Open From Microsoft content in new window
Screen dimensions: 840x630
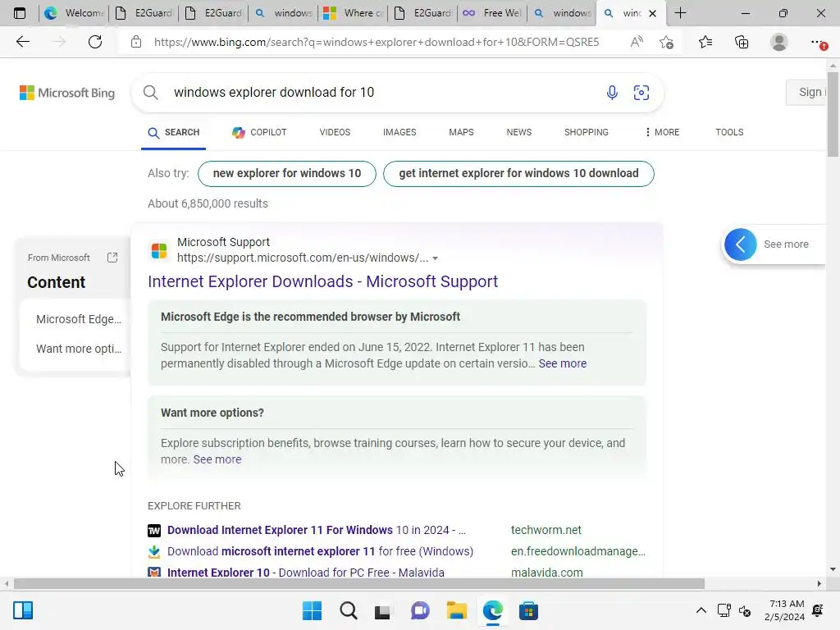pos(112,258)
